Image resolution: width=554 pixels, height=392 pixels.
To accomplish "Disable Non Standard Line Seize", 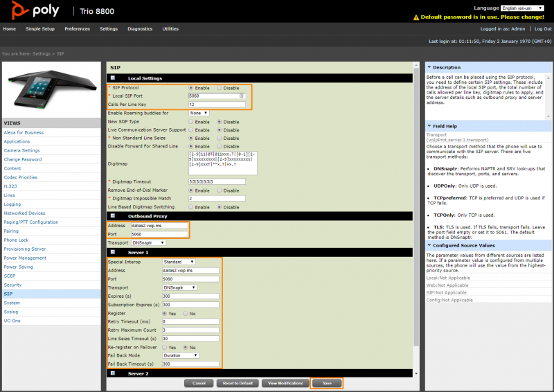I will [x=220, y=138].
